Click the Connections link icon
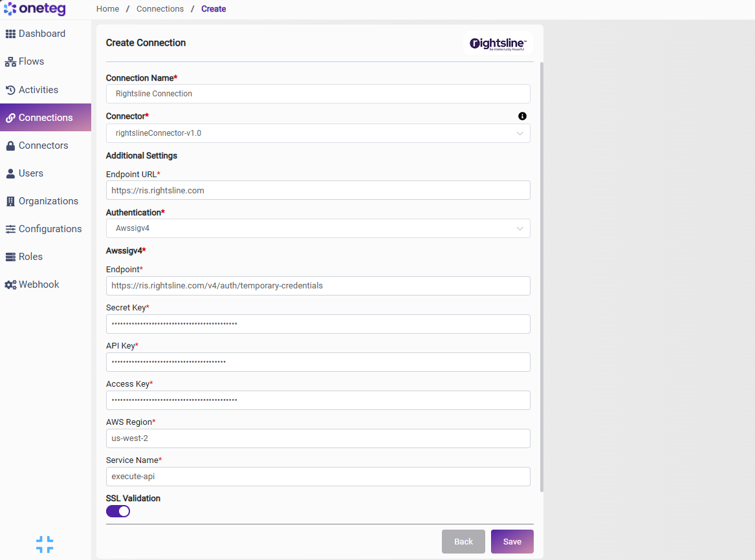 click(10, 118)
